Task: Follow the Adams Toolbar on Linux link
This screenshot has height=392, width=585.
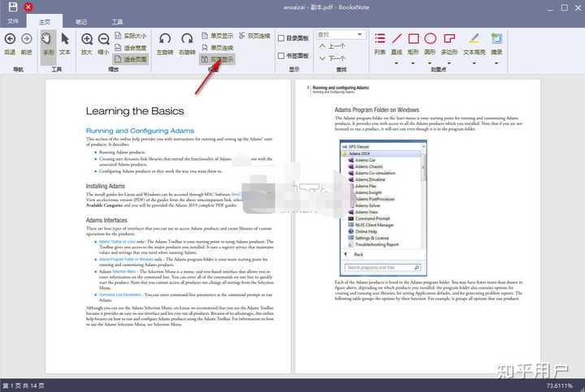Action: click(x=117, y=242)
